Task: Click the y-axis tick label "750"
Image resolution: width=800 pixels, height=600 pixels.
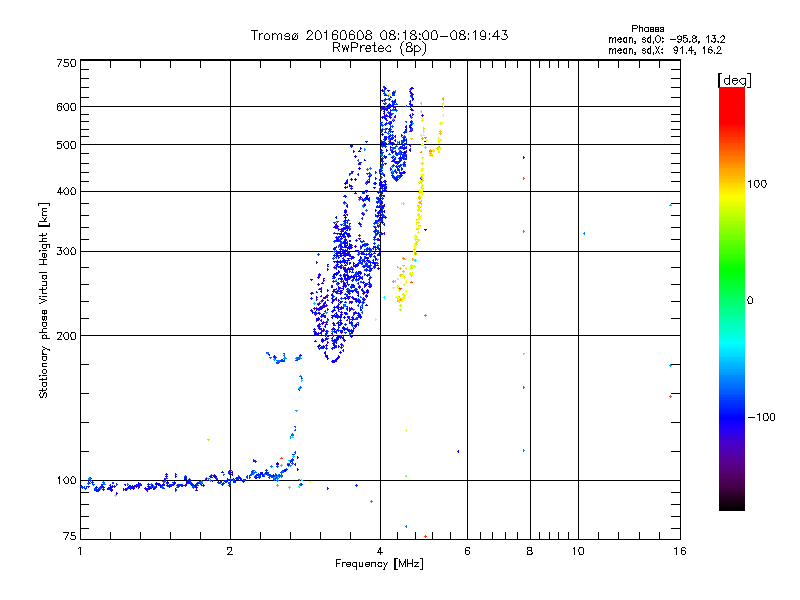Action: point(66,63)
